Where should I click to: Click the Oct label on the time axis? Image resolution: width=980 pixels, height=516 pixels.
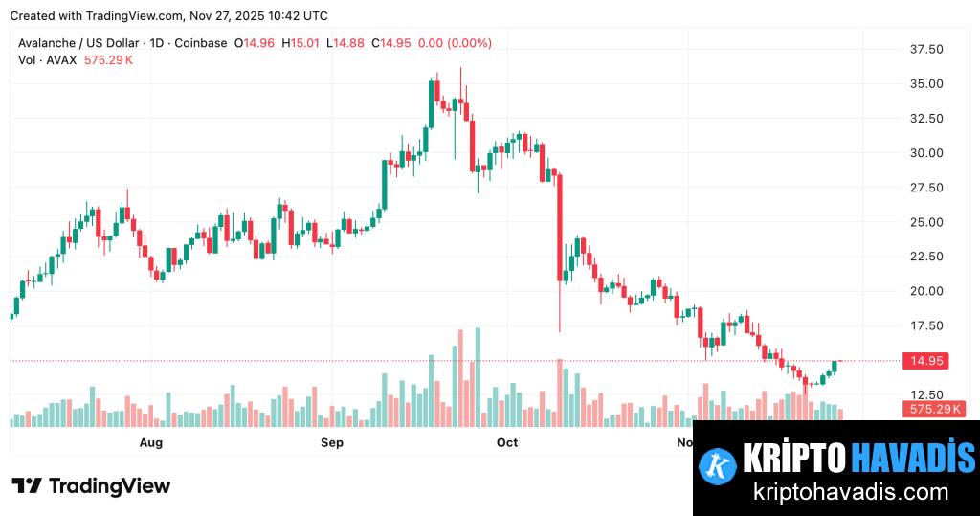(506, 442)
